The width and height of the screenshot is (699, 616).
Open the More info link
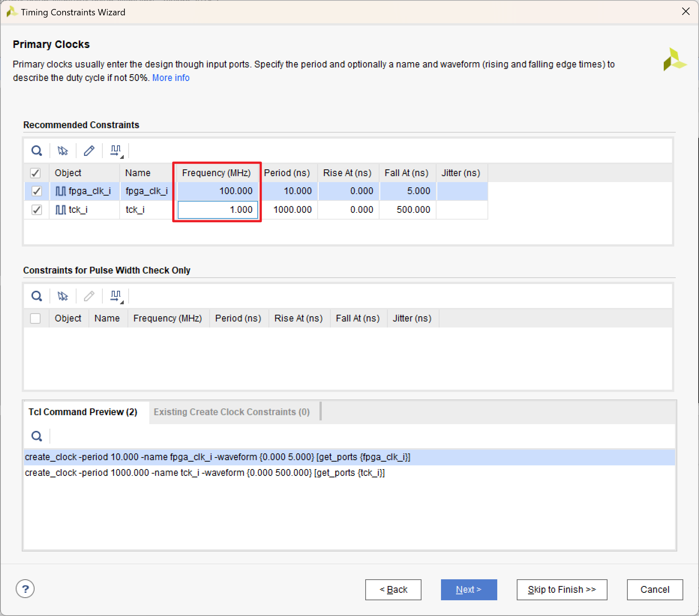[x=171, y=78]
